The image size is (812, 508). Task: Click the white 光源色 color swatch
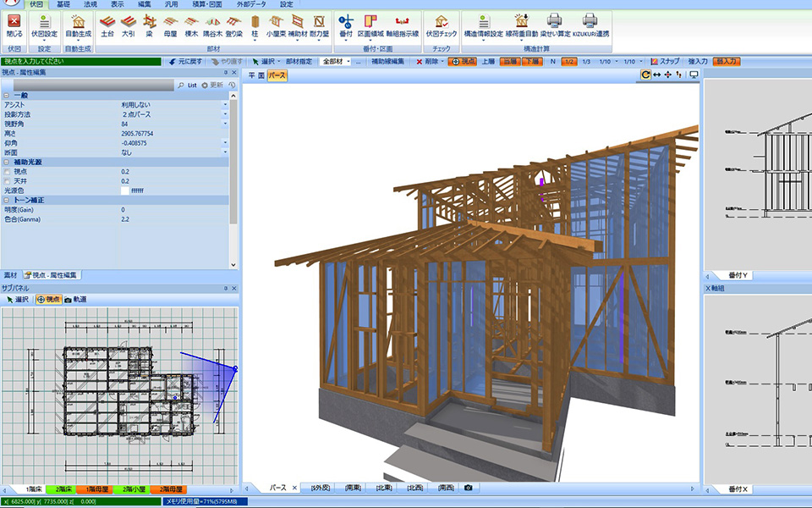(x=125, y=190)
